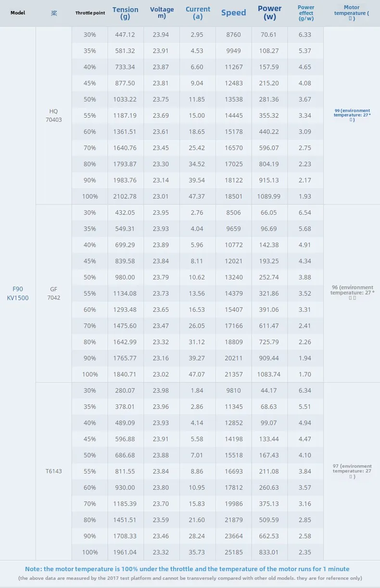Click speed value 25185
The width and height of the screenshot is (380, 588).
click(234, 552)
